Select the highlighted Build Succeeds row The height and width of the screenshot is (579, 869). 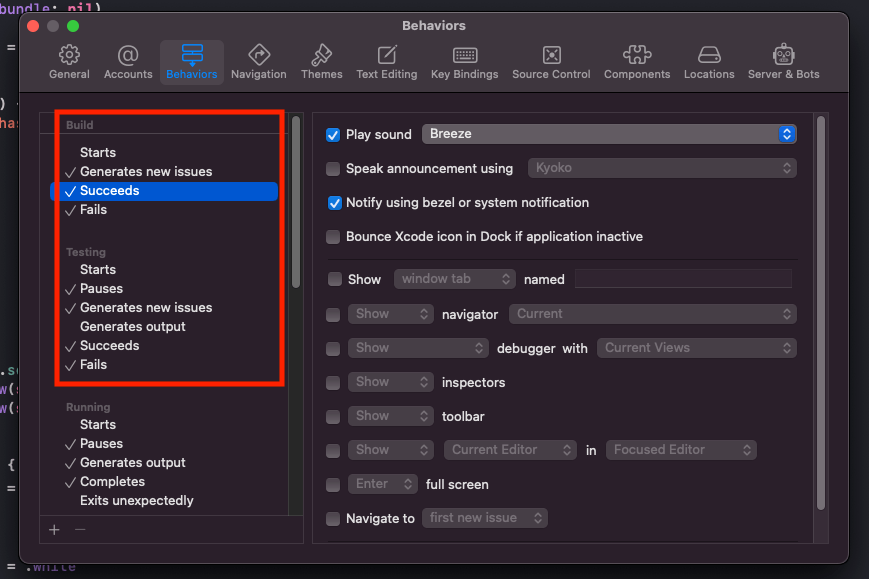164,191
